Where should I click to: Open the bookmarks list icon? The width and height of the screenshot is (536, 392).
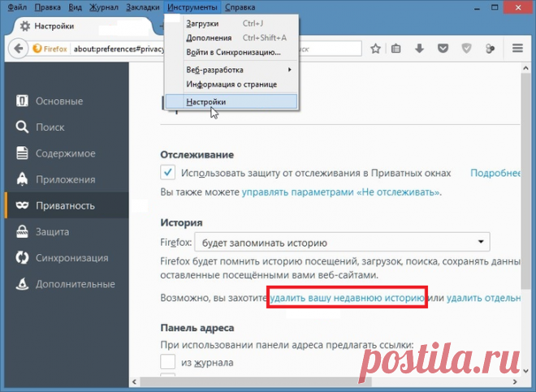pos(396,49)
